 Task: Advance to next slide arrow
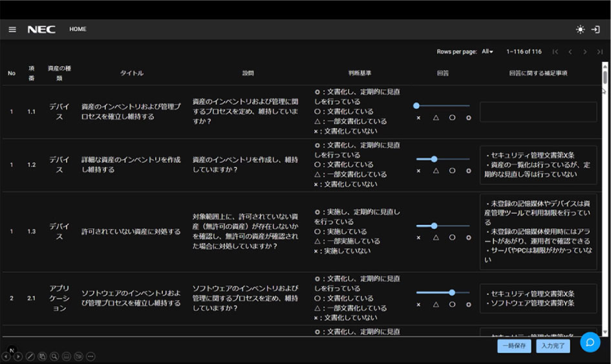click(17, 356)
